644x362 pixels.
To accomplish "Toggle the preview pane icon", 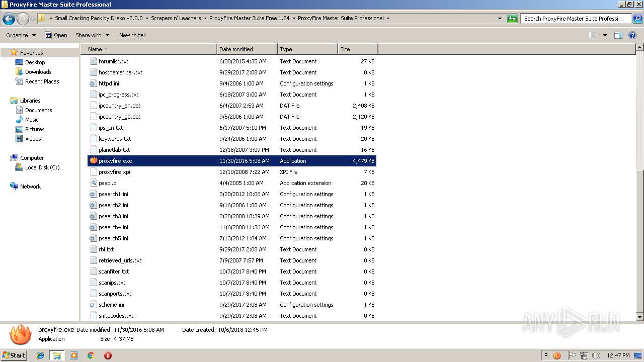I will 618,35.
